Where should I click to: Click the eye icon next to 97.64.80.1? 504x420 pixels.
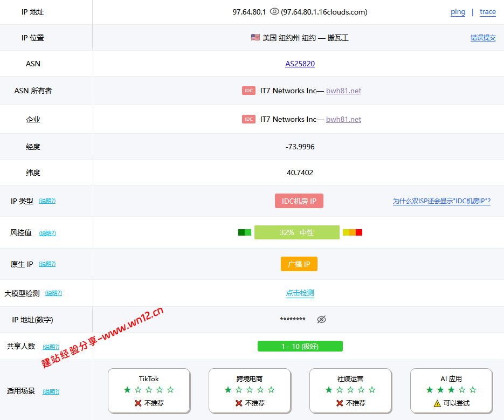[274, 11]
